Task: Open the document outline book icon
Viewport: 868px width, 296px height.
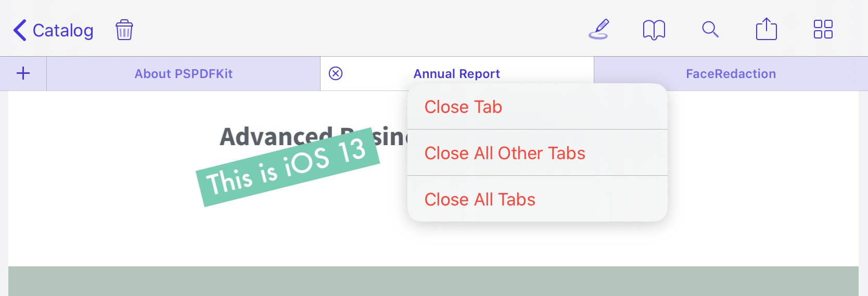Action: click(x=654, y=30)
